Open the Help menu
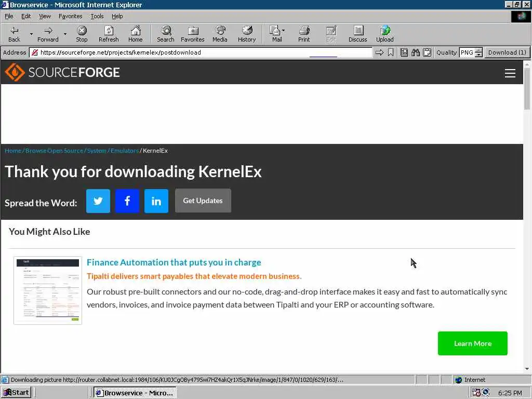532x399 pixels. click(117, 16)
